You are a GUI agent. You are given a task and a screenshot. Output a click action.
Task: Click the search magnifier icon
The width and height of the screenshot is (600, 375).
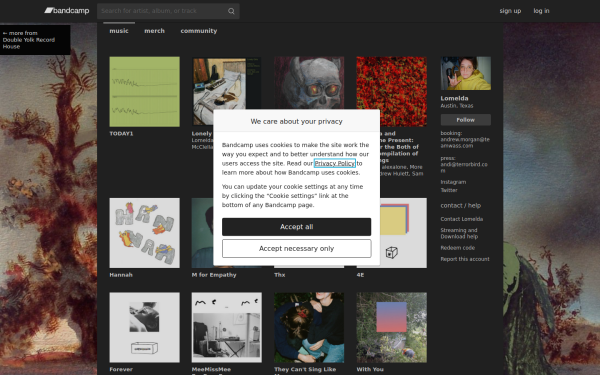[x=231, y=11]
